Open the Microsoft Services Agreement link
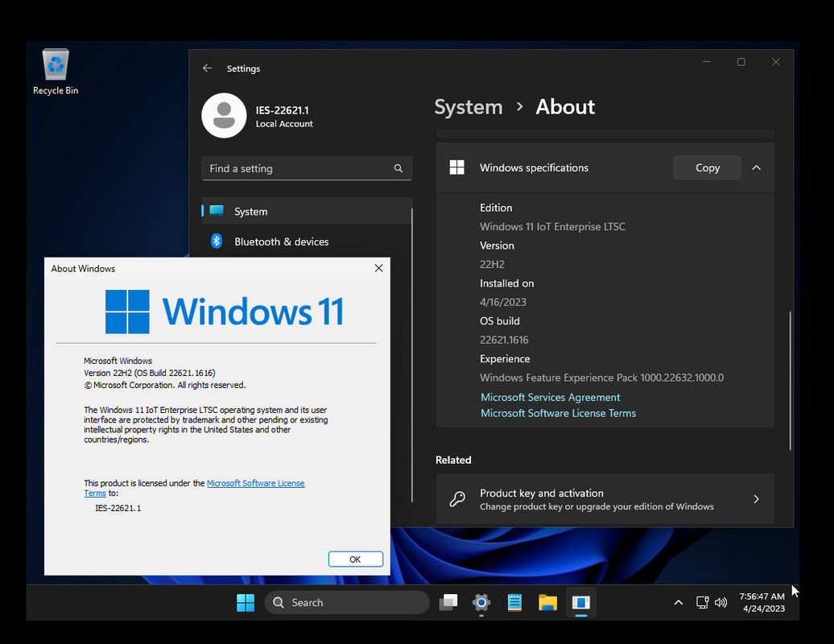Screen dimensions: 834x644 click(550, 397)
